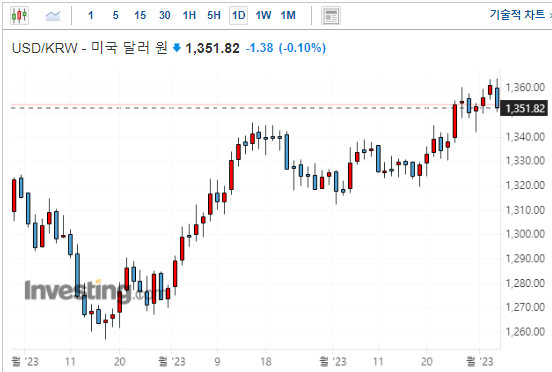Click the black 1,351.82 price axis label
The image size is (552, 372).
click(525, 109)
